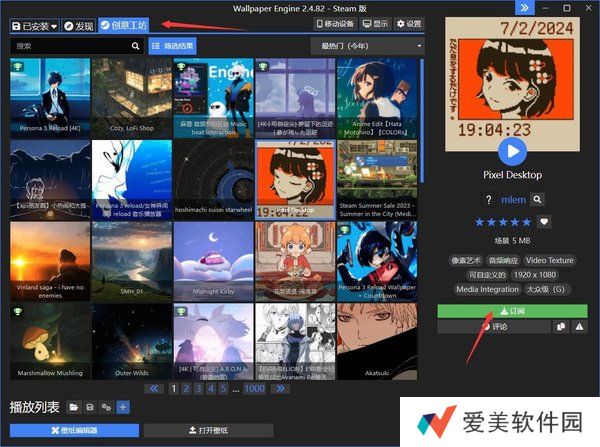Toggle the Filter Results button
Image resolution: width=600 pixels, height=447 pixels.
pyautogui.click(x=173, y=46)
